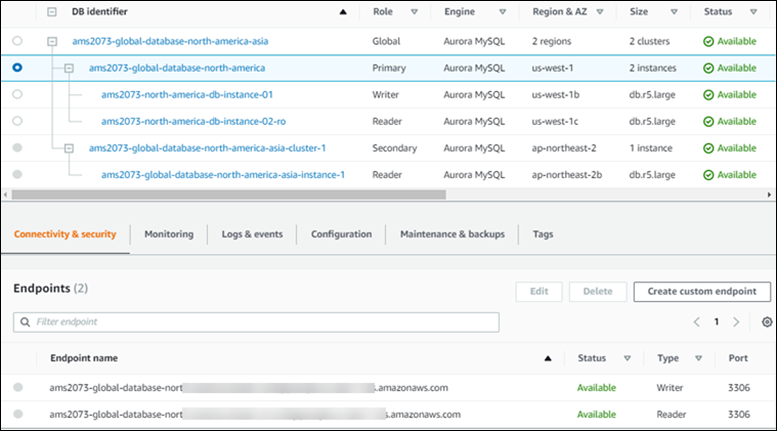777x431 pixels.
Task: Open ams2073-global-database-north-america-asia-cluster-1 link
Action: click(x=207, y=149)
